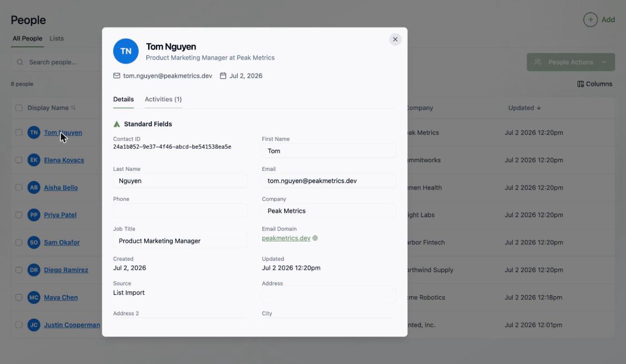
Task: Open Priya Patel contact link
Action: 60,215
